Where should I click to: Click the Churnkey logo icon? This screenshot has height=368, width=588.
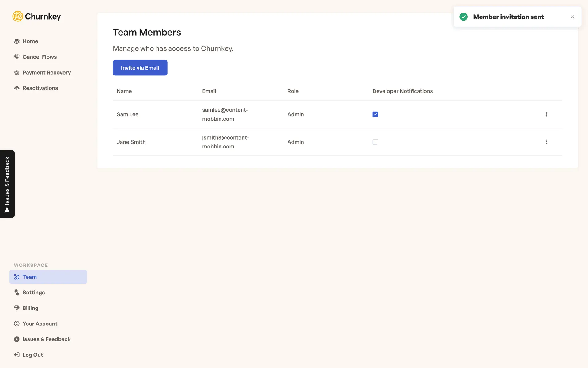point(18,16)
